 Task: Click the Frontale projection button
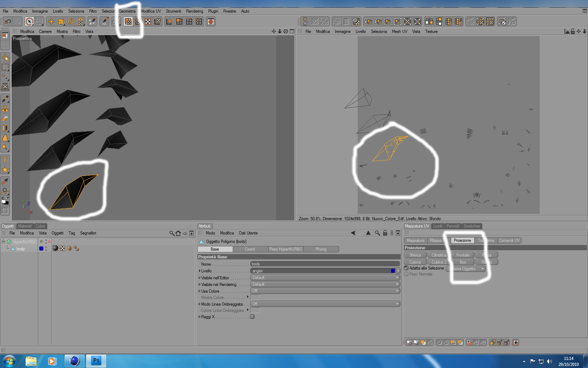pos(463,255)
